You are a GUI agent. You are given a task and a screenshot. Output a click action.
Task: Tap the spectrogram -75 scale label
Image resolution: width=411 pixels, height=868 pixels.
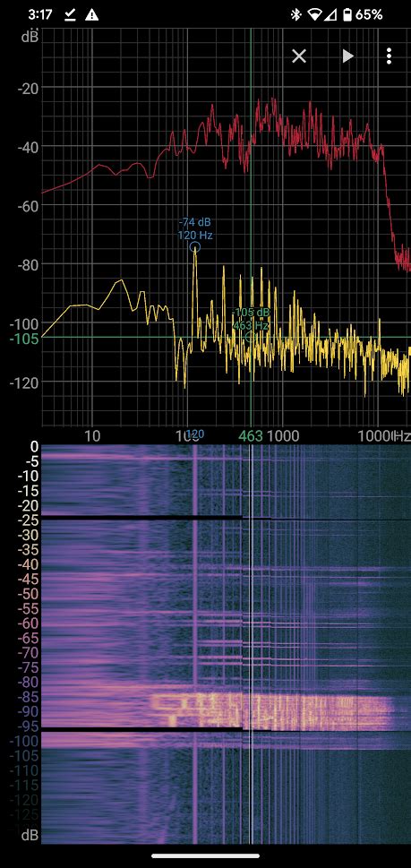pos(28,667)
